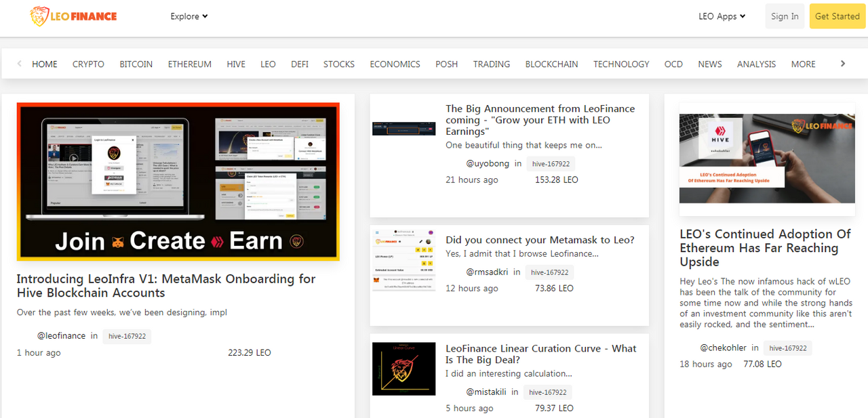Visit the @uyobong author profile
This screenshot has width=868, height=418.
487,163
